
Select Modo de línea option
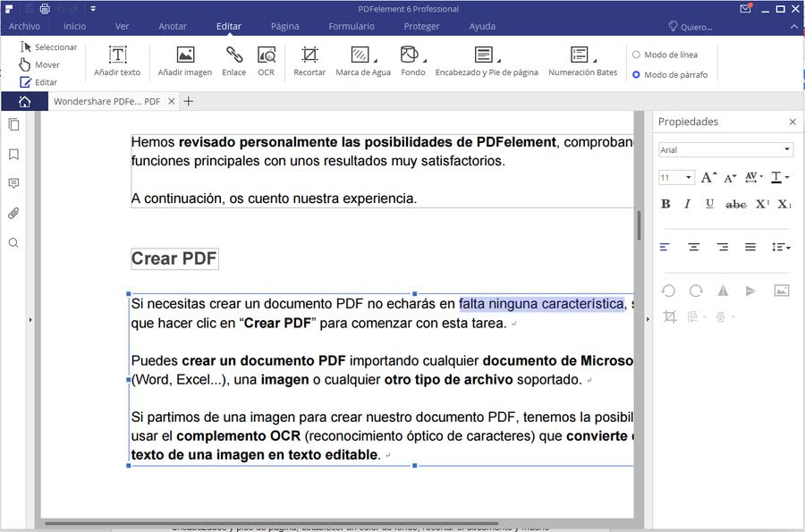click(665, 55)
